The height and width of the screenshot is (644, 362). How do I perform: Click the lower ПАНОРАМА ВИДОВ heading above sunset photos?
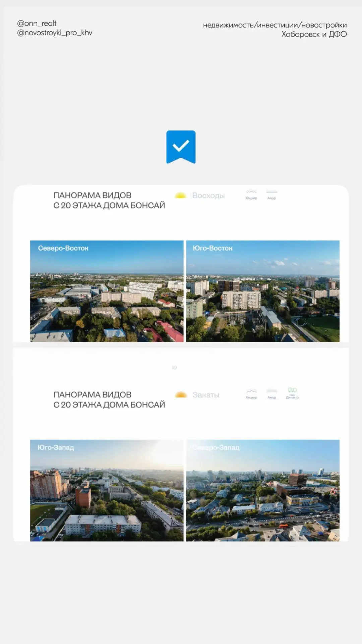click(x=109, y=399)
